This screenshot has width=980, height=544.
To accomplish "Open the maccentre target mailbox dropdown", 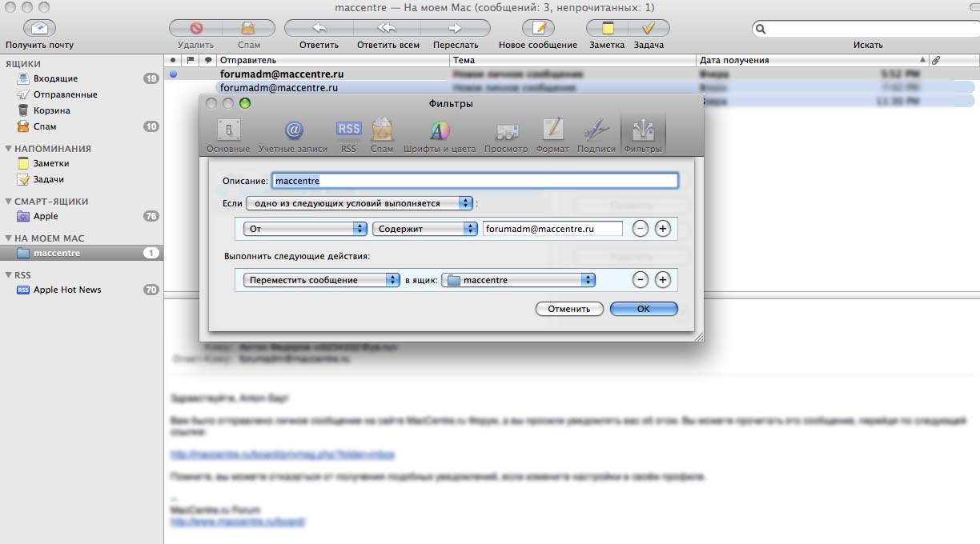I will pyautogui.click(x=519, y=280).
